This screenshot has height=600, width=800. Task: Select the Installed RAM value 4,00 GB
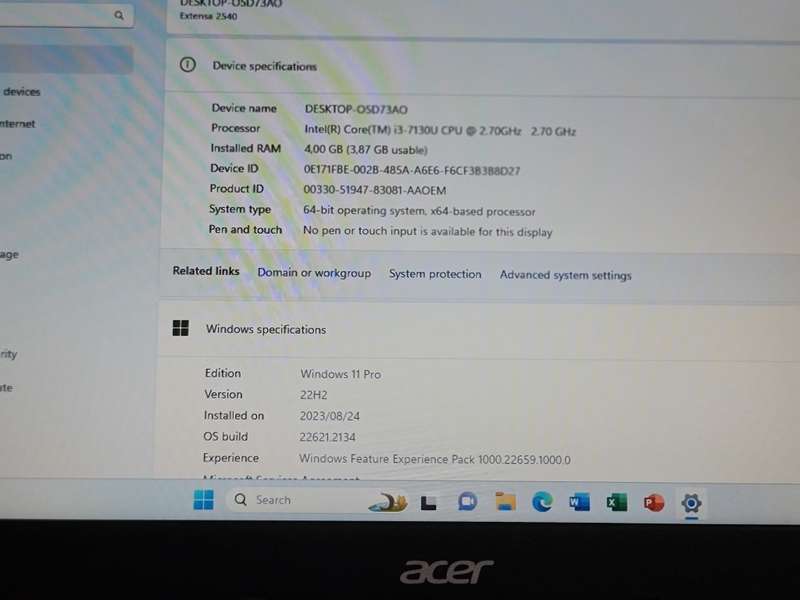(x=365, y=149)
